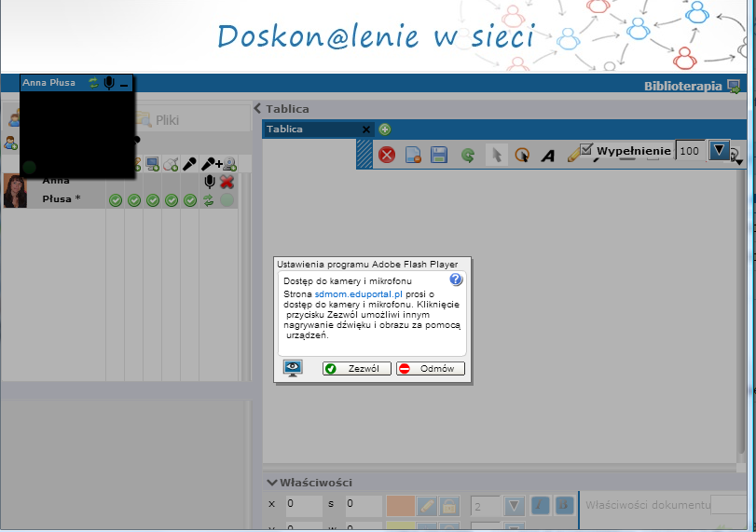The width and height of the screenshot is (756, 532).
Task: Click the pencil icon beside orange swatch
Action: [x=427, y=506]
